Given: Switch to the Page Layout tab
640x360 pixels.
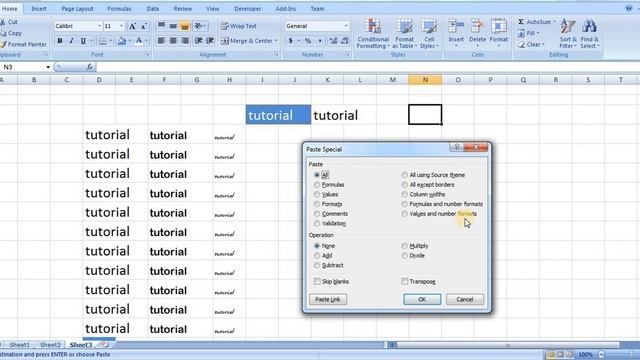Looking at the screenshot, I should click(77, 9).
